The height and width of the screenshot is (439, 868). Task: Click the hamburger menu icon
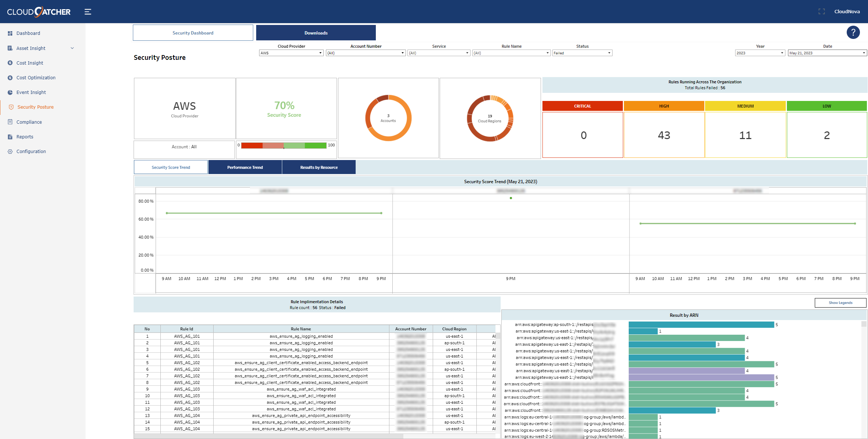pos(88,12)
